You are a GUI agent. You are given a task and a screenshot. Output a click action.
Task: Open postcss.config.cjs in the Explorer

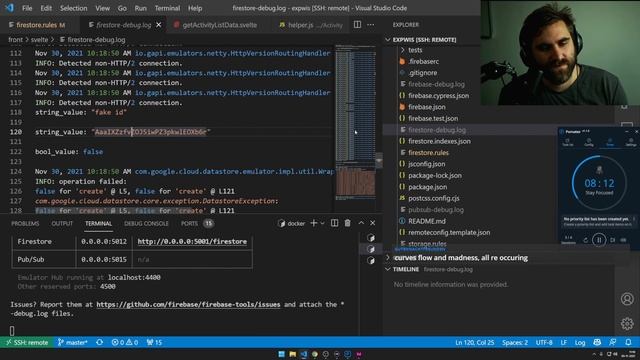433,198
